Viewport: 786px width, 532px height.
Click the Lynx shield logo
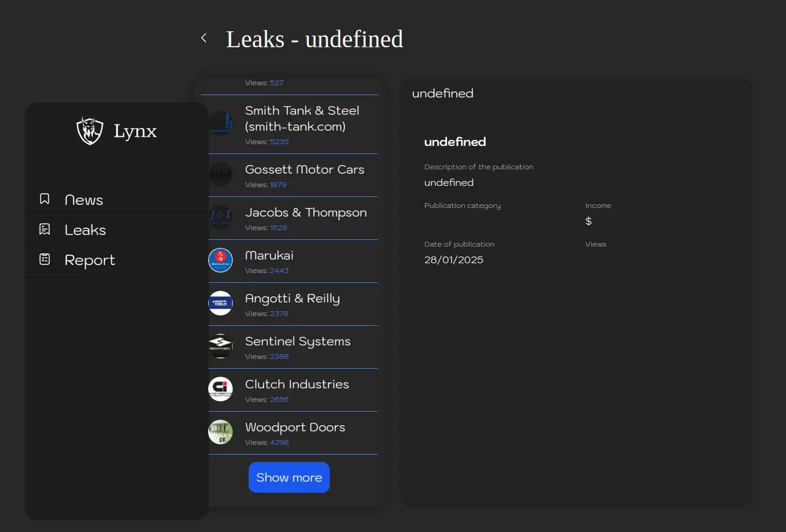click(x=90, y=131)
